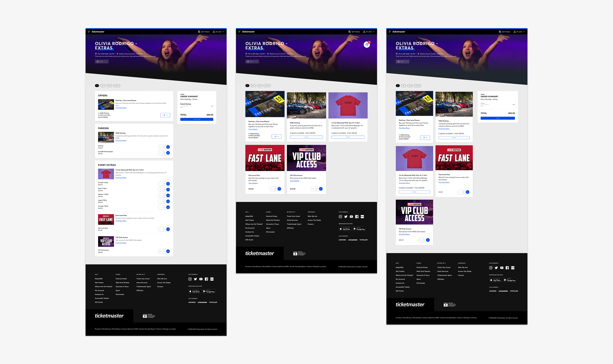Image resolution: width=613 pixels, height=364 pixels.
Task: Click Sell Tickets in right mockup header
Action: pos(505,32)
